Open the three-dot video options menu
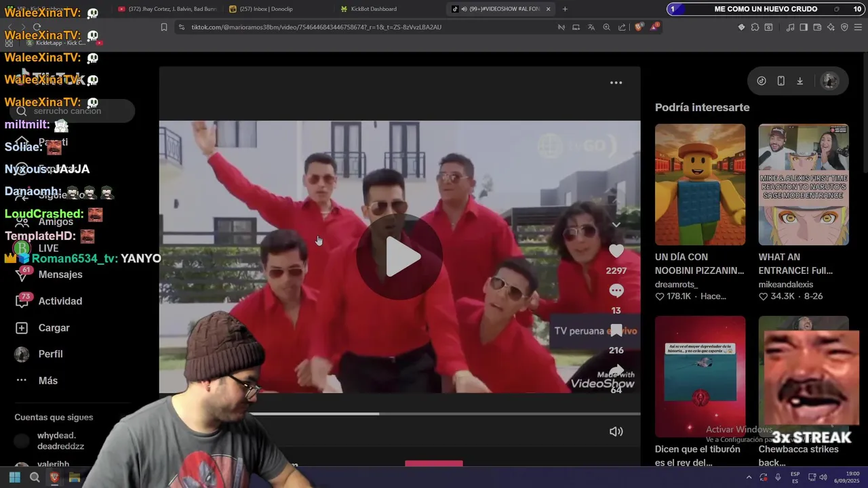This screenshot has height=488, width=868. (x=616, y=83)
